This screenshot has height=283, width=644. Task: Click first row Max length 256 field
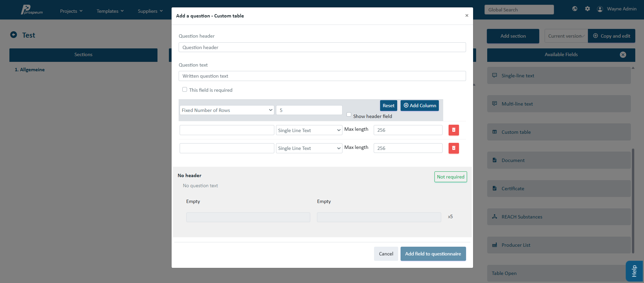click(x=408, y=130)
